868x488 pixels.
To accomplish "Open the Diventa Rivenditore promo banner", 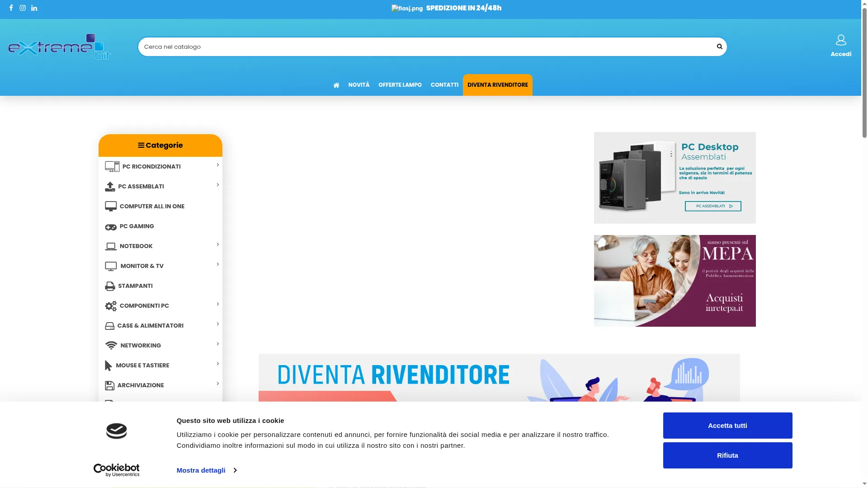I will (x=499, y=378).
